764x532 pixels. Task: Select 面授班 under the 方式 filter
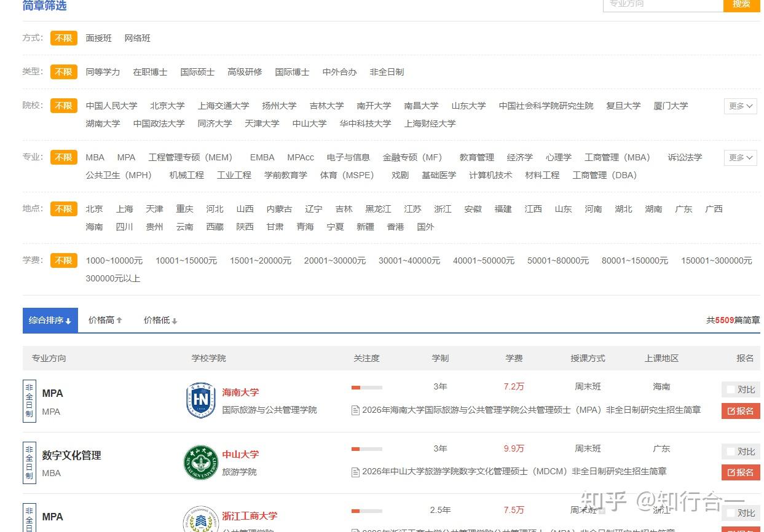point(99,37)
